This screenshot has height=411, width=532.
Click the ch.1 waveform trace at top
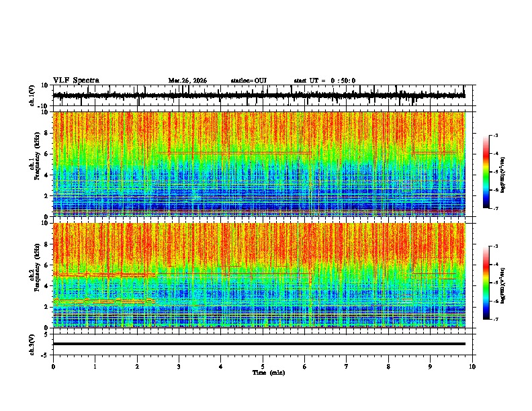click(259, 95)
